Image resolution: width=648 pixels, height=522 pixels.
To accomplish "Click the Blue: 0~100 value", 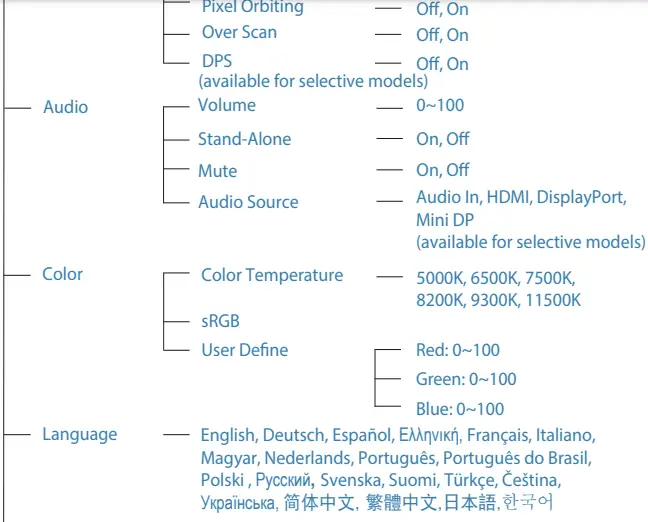I will [x=460, y=408].
